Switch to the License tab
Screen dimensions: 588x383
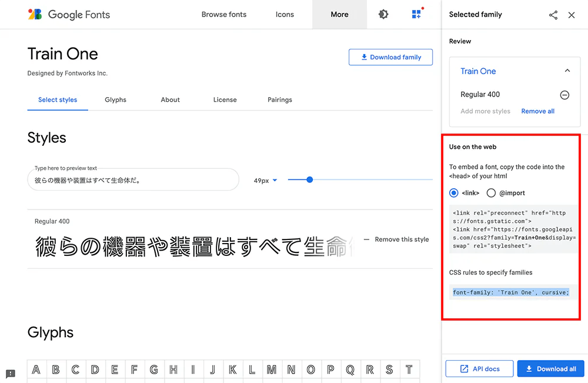click(x=225, y=100)
